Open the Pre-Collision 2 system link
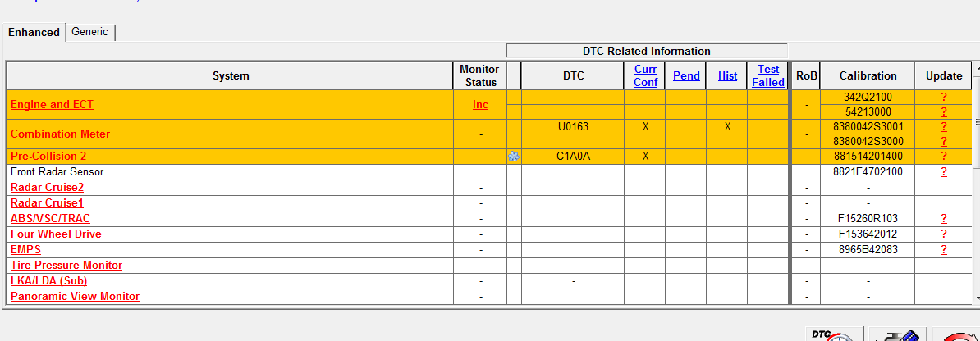The width and height of the screenshot is (980, 341). (x=60, y=156)
